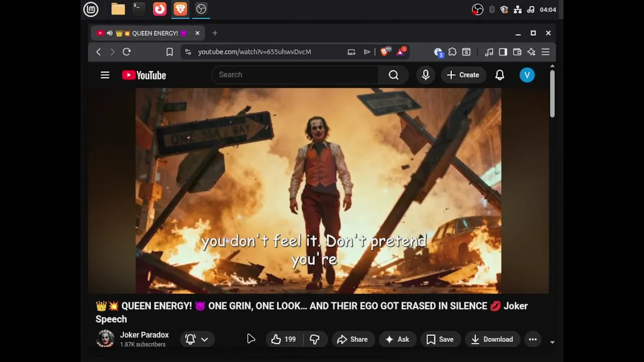
Task: Click the video player to pause
Action: pos(318,191)
